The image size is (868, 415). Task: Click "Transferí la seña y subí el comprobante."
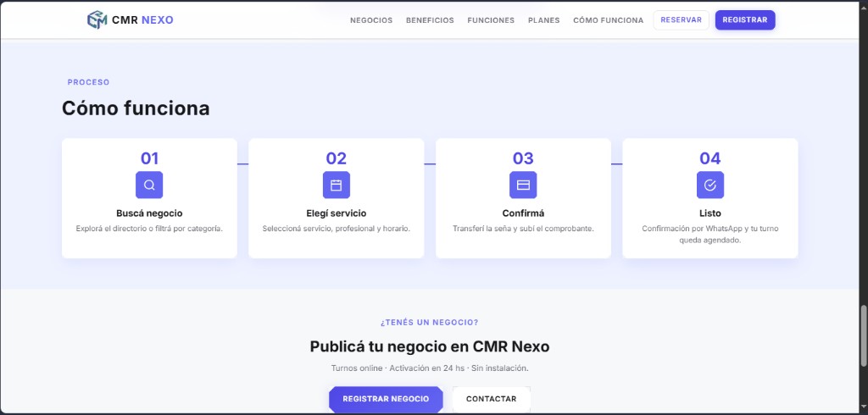pyautogui.click(x=523, y=229)
